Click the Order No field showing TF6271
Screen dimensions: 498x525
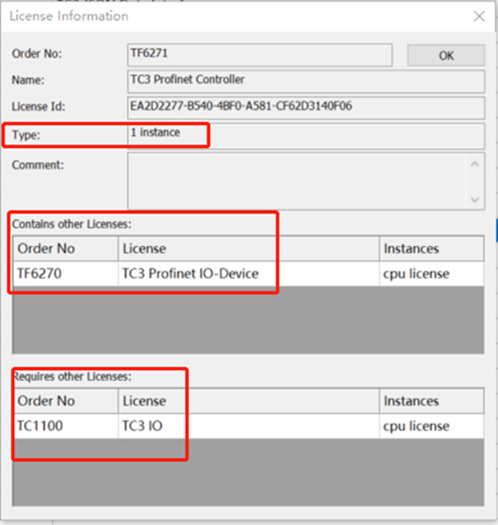(260, 55)
